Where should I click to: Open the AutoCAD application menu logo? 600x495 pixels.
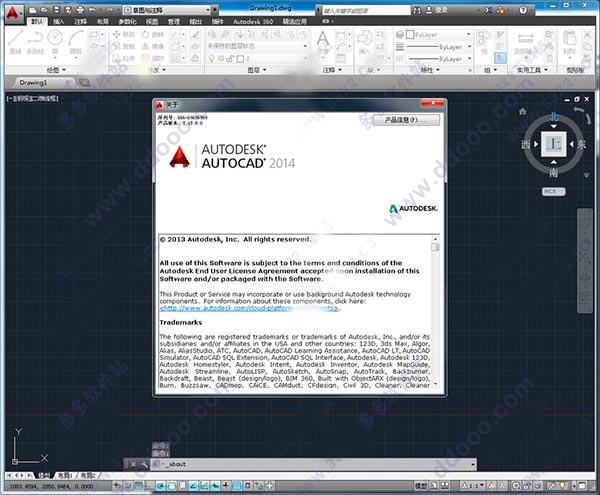coord(13,13)
